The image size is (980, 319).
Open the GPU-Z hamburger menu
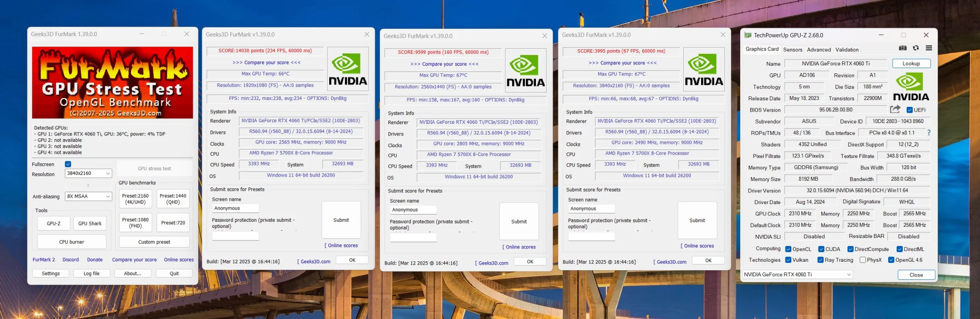[929, 48]
